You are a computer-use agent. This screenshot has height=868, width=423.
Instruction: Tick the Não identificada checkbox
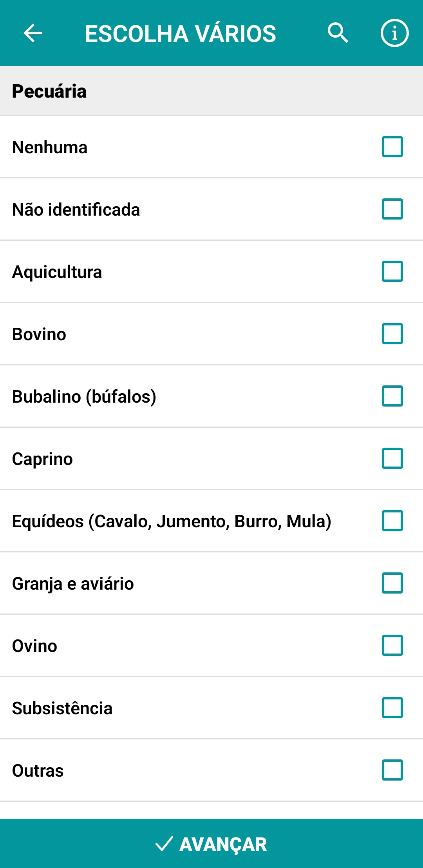(x=392, y=209)
